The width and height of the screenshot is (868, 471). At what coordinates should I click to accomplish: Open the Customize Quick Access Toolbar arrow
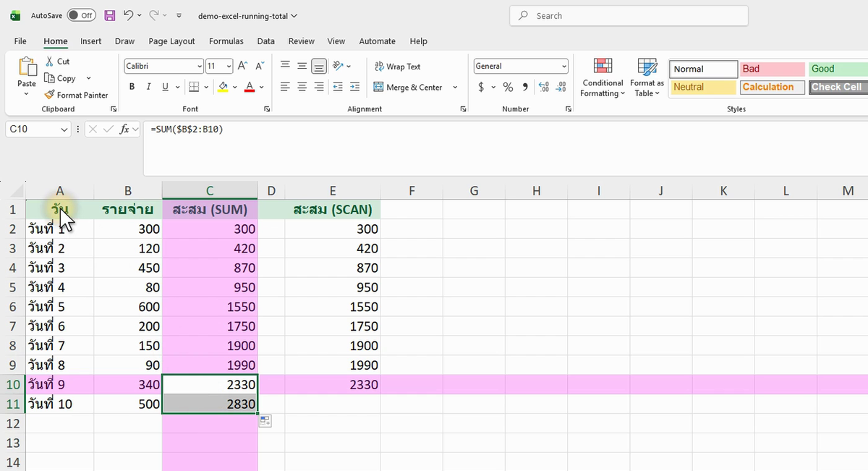coord(179,15)
